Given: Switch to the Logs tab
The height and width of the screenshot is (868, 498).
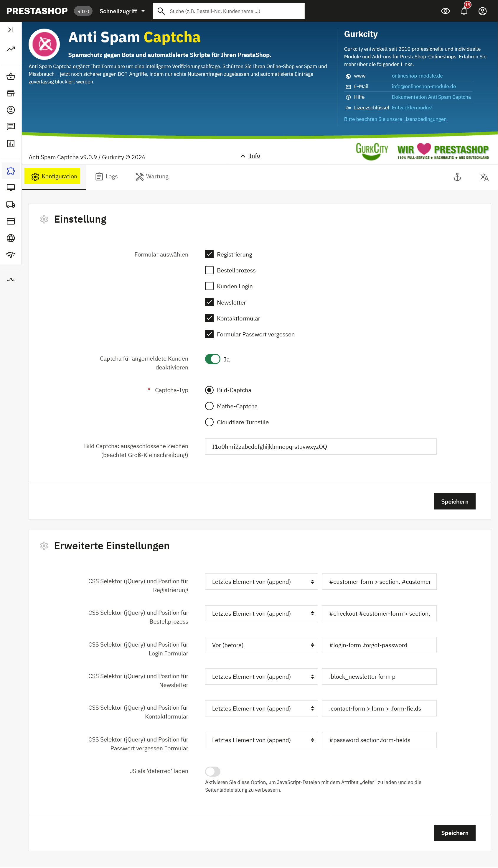Looking at the screenshot, I should click(106, 177).
